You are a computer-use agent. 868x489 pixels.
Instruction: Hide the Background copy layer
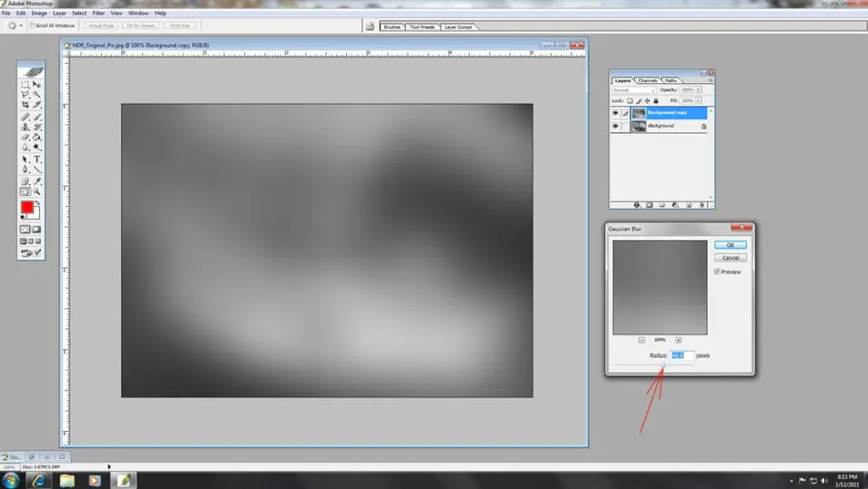click(x=615, y=113)
